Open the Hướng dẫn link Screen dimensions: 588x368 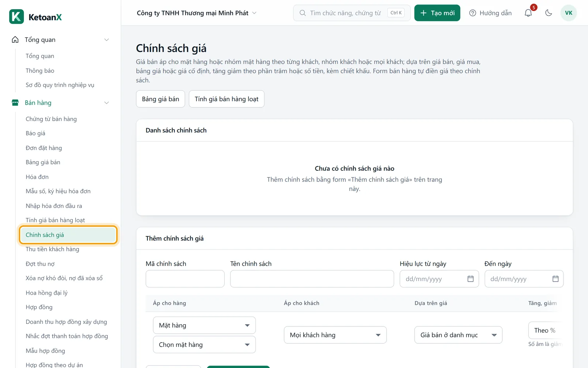click(490, 13)
